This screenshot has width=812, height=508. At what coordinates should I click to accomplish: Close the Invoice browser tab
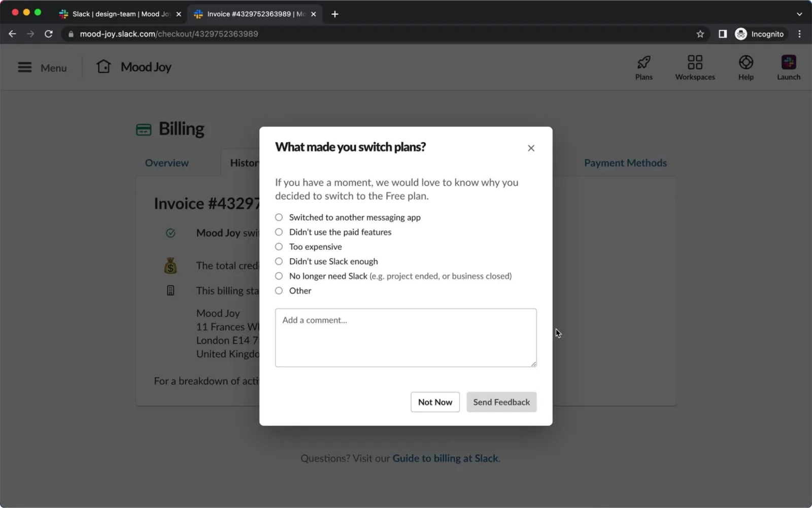[313, 14]
